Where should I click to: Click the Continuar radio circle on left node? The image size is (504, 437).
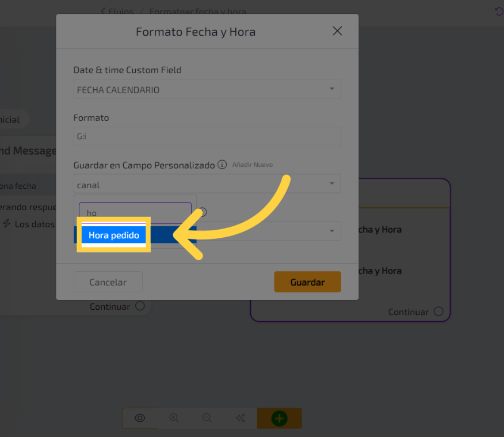click(x=140, y=306)
